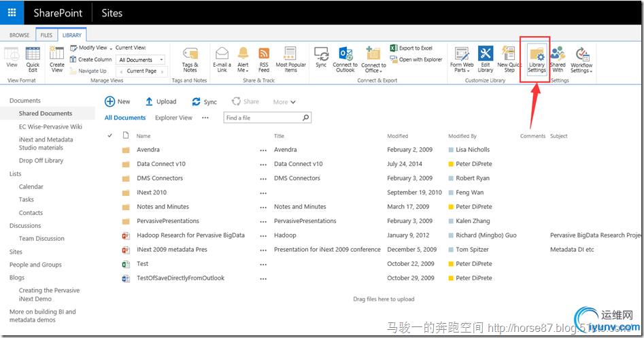Click the Sync button in the list toolbar
The width and height of the screenshot is (644, 338).
tap(204, 102)
